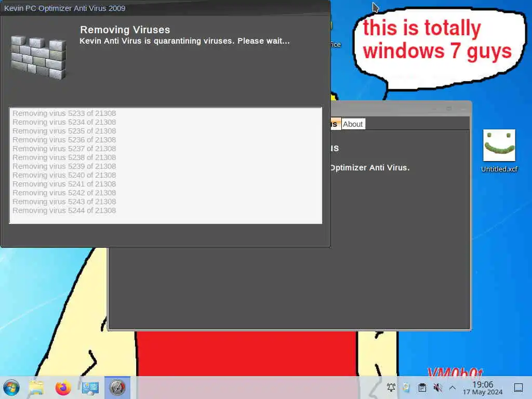Image resolution: width=532 pixels, height=399 pixels.
Task: Click the line 'Removing virus 5236 of 21308'
Action: tap(64, 140)
